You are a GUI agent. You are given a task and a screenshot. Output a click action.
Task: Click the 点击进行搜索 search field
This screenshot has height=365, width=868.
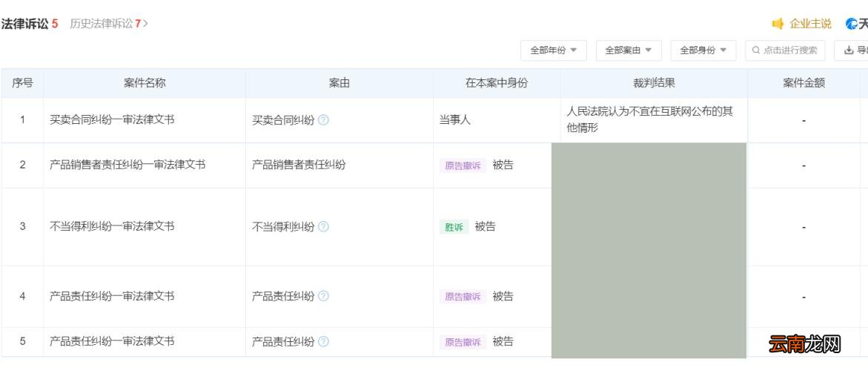point(785,50)
